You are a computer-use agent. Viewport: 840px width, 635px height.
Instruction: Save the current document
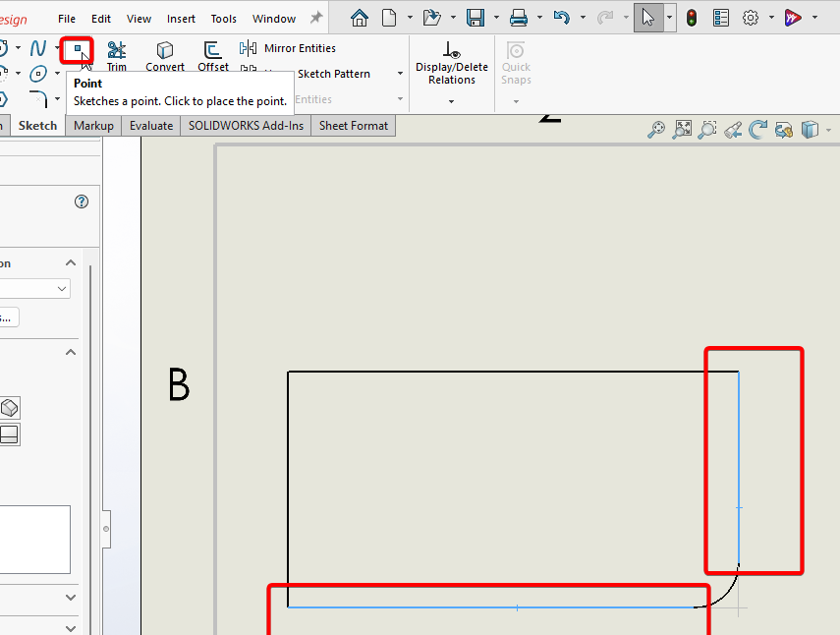[476, 18]
